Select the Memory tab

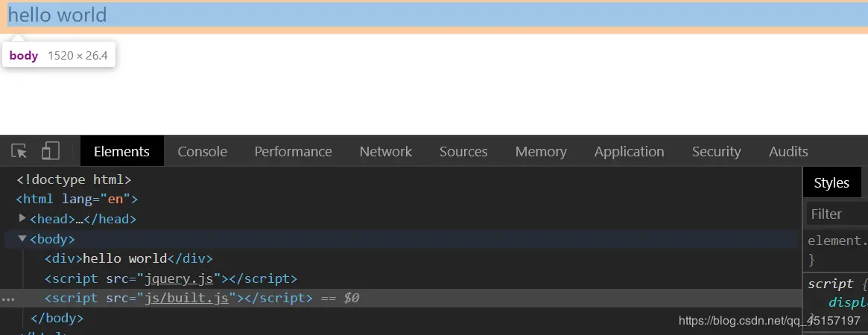[x=541, y=151]
